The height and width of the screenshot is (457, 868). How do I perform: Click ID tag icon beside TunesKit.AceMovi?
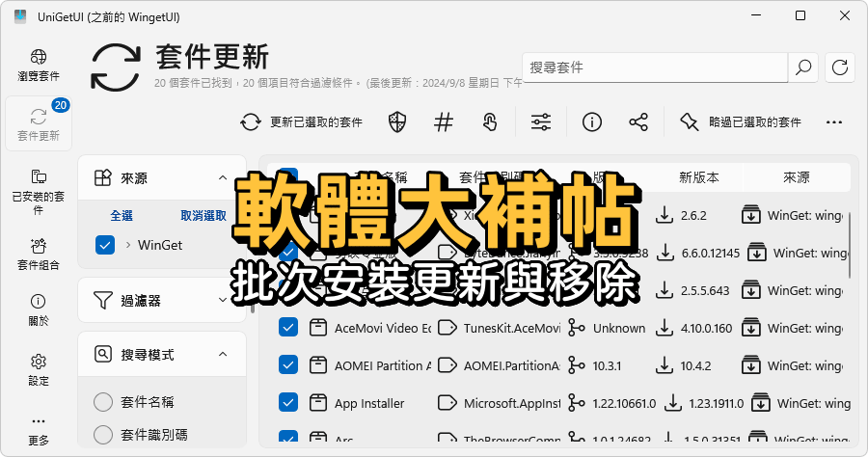447,328
